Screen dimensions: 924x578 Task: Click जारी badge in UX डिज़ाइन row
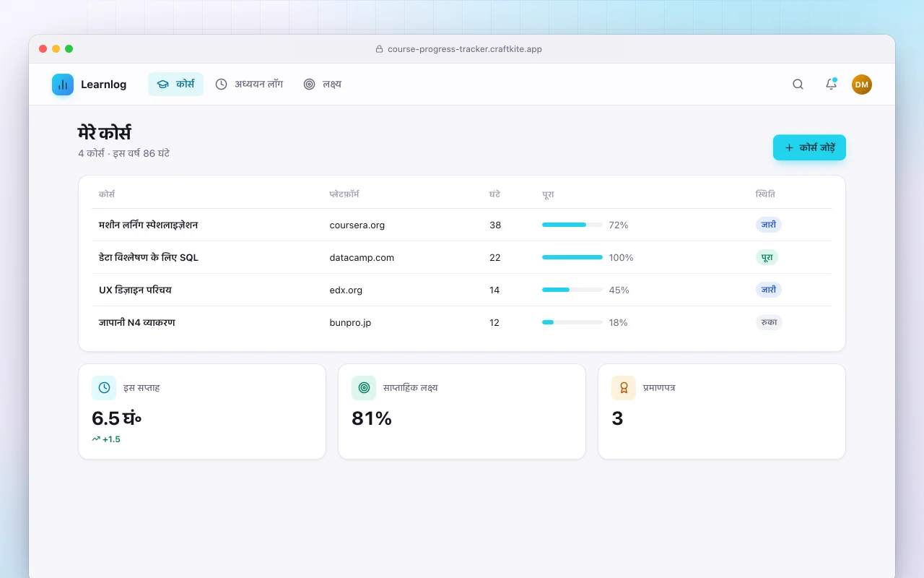coord(769,290)
